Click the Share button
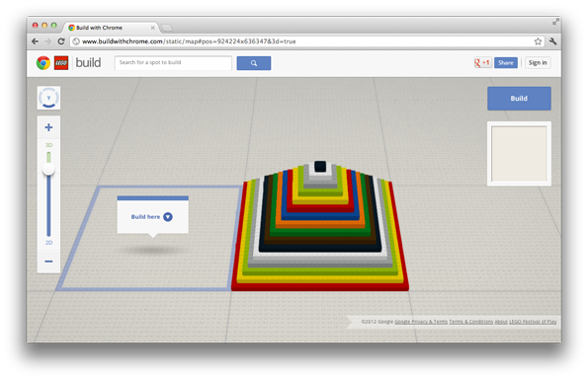The width and height of the screenshot is (588, 380). point(506,62)
